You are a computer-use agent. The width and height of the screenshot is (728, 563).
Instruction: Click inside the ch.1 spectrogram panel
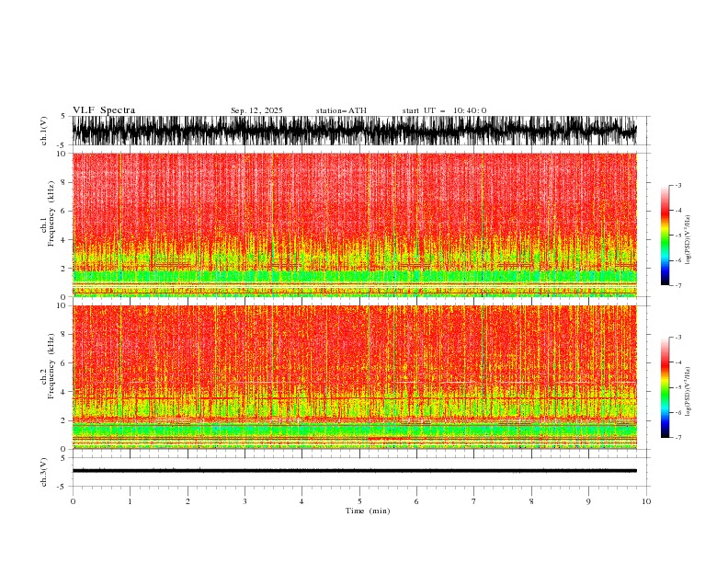coord(354,224)
